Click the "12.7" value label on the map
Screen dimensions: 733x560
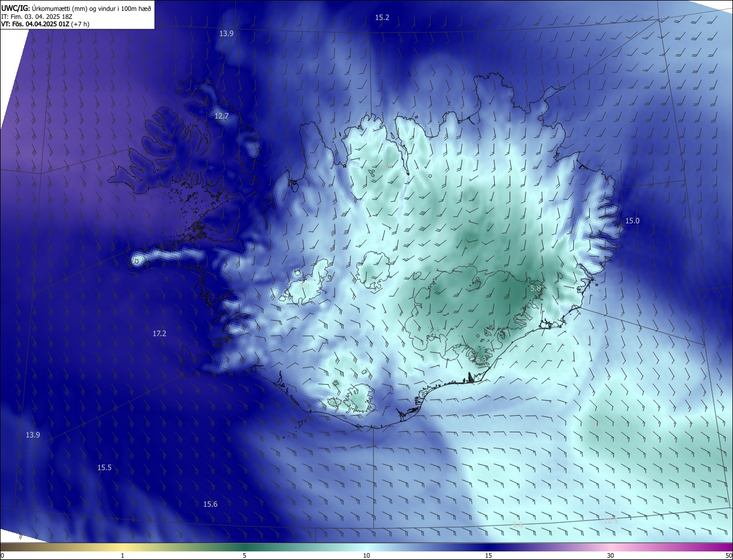click(x=222, y=116)
